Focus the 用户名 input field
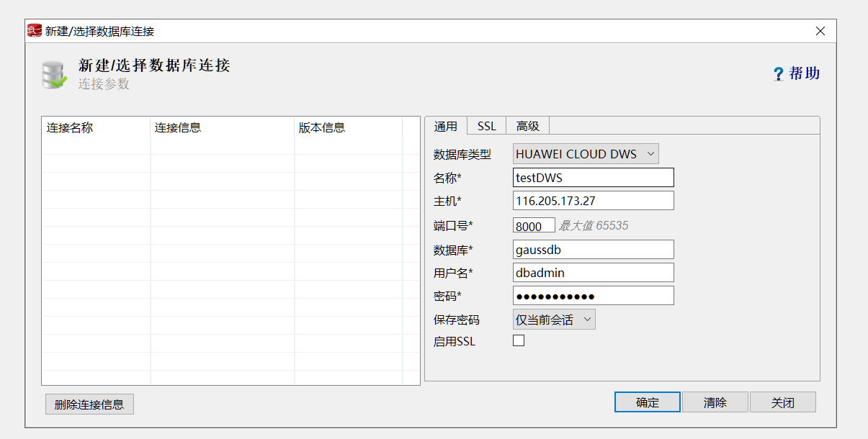The width and height of the screenshot is (868, 439). click(x=594, y=273)
